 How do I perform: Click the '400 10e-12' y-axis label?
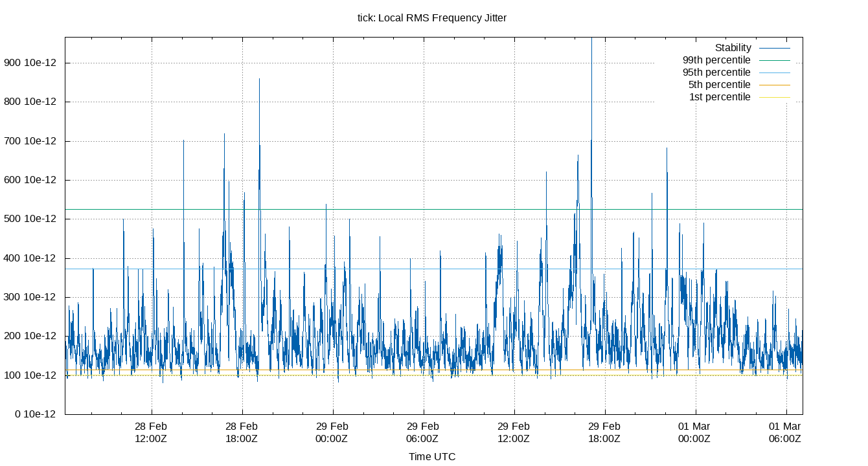click(30, 258)
